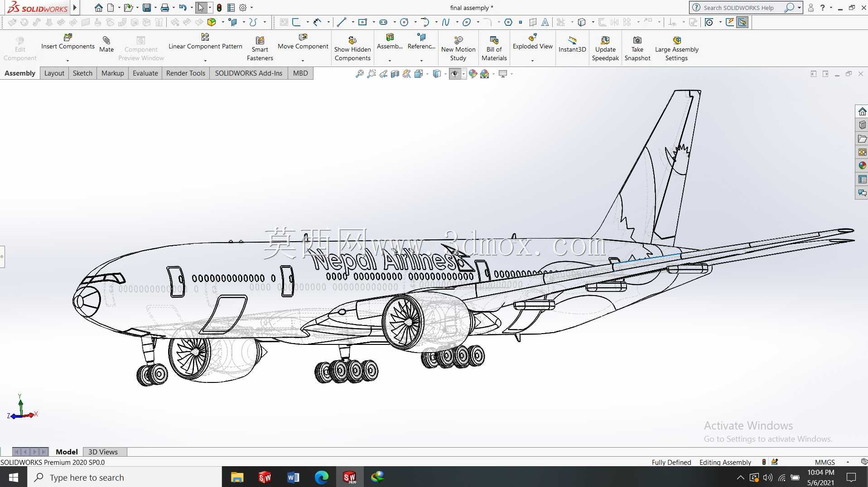Expand Insert Components dropdown arrow

[68, 61]
